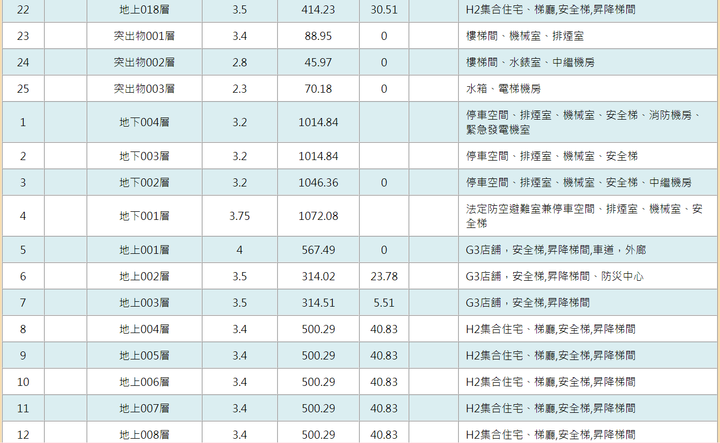
Task: Click the area value 70.18
Action: 318,89
